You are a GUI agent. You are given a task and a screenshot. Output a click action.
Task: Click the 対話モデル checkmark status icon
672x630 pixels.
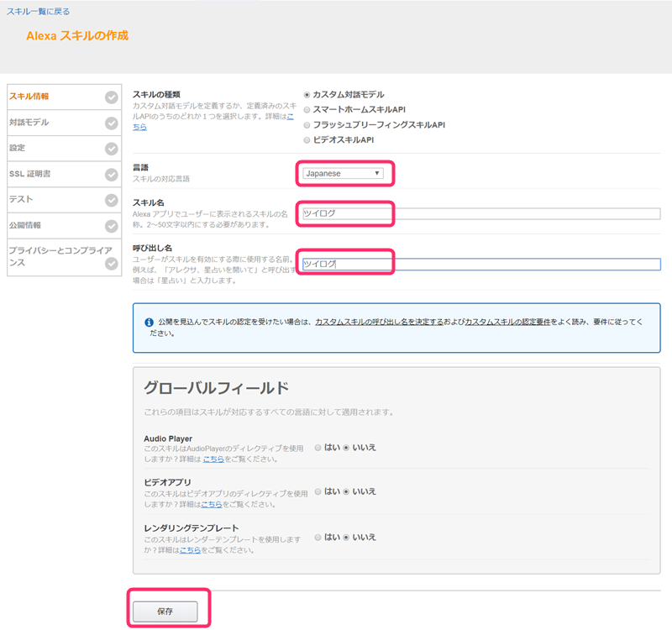[112, 123]
